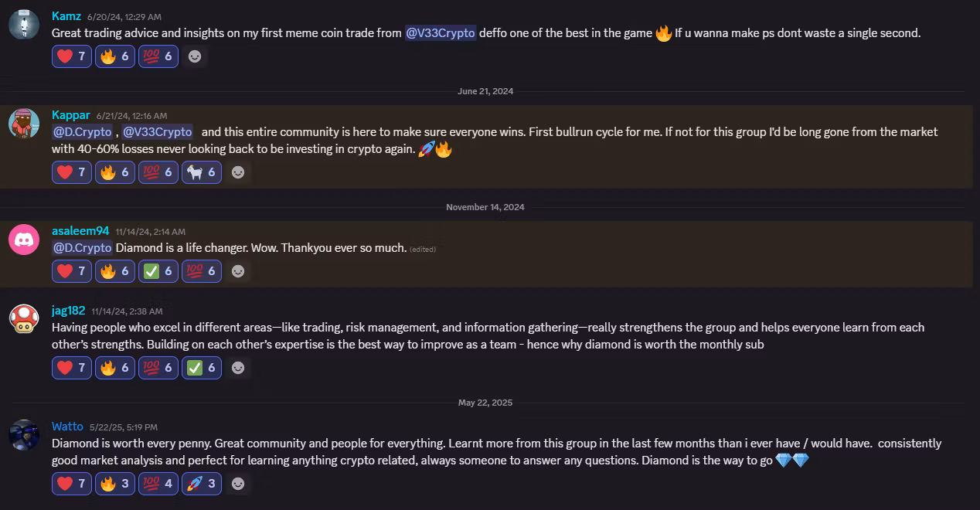The height and width of the screenshot is (510, 980).
Task: Toggle fire reaction on jag182's message
Action: [114, 368]
